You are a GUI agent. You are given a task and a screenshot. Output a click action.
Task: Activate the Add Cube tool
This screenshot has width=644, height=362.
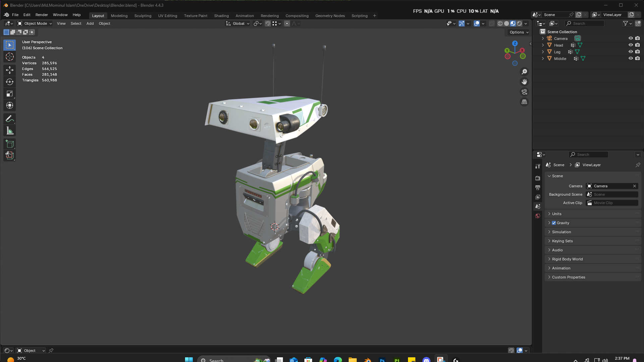click(x=9, y=144)
